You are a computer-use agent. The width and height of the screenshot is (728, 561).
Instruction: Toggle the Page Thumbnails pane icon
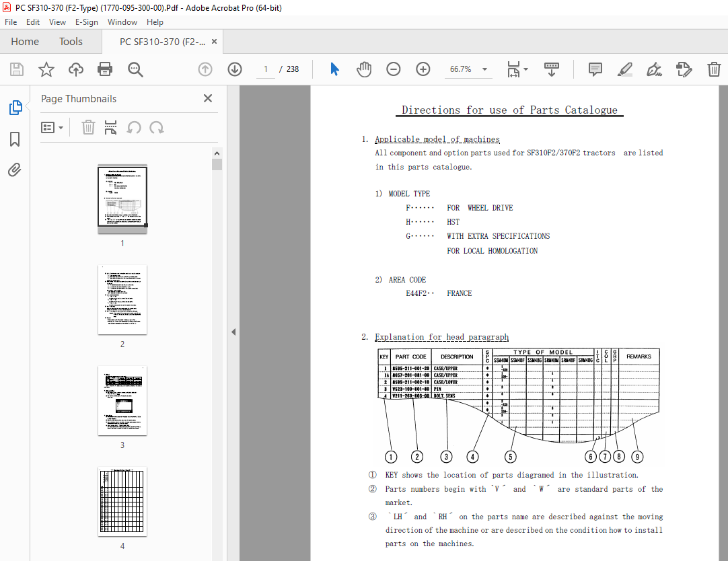15,107
